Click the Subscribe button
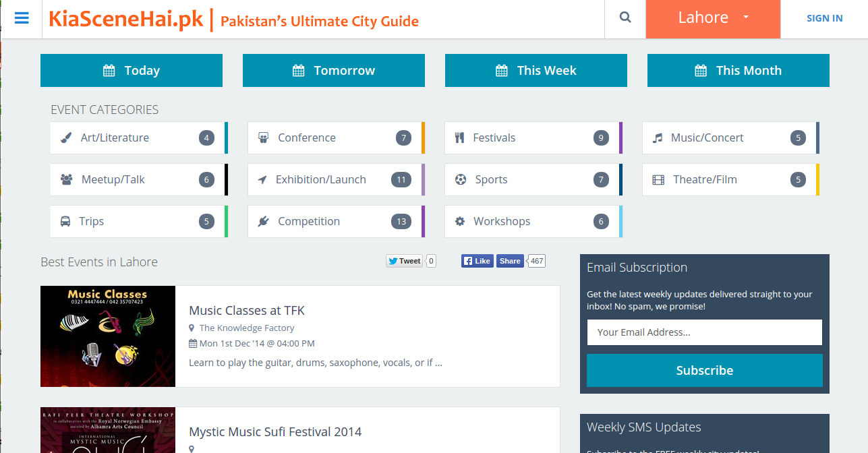868x453 pixels. 705,371
